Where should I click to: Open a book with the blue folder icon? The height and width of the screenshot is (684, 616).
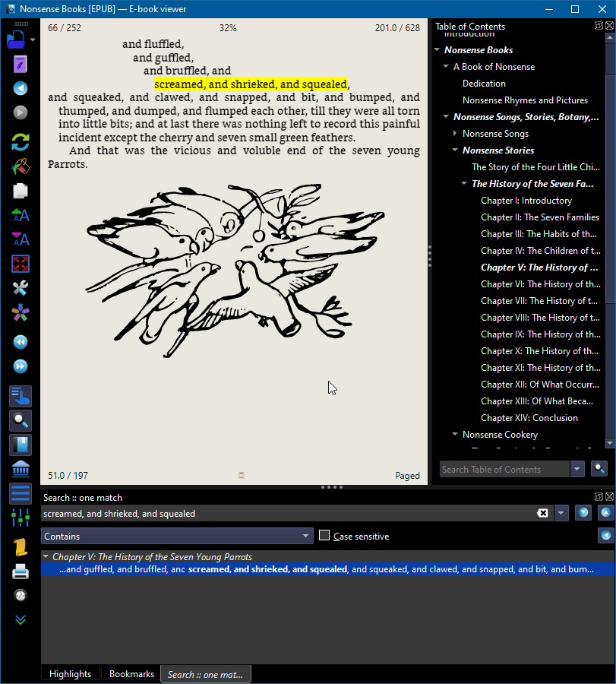(16, 40)
